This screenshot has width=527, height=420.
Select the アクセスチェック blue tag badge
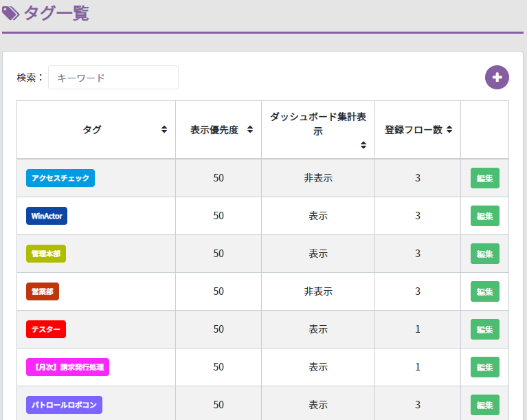pos(60,178)
